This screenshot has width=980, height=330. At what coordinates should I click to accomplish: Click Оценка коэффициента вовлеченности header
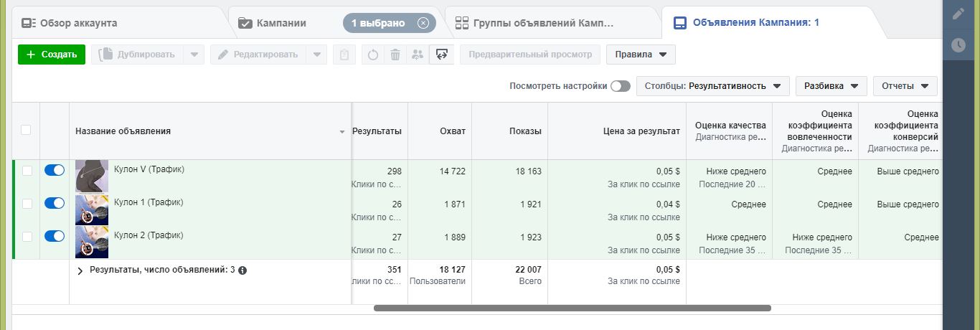[815, 131]
